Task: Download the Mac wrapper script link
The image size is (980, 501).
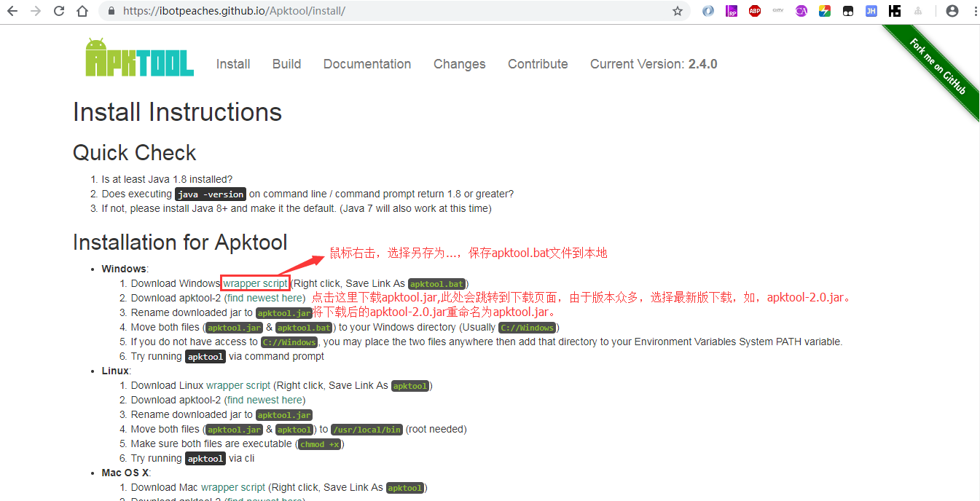Action: click(233, 487)
